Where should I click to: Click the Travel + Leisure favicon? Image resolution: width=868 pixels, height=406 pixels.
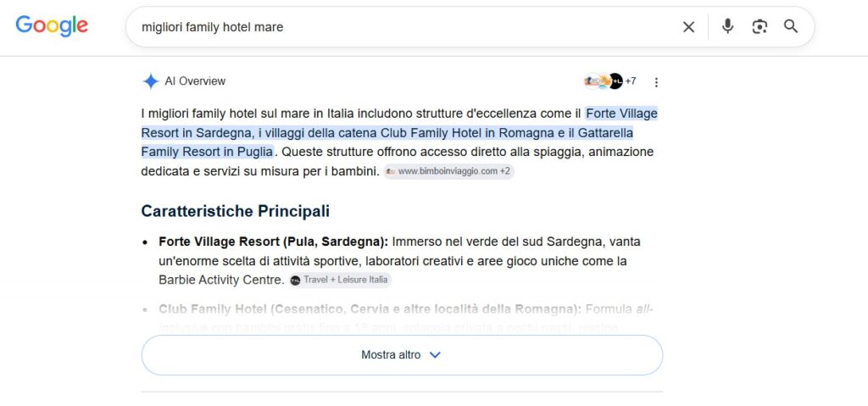296,281
